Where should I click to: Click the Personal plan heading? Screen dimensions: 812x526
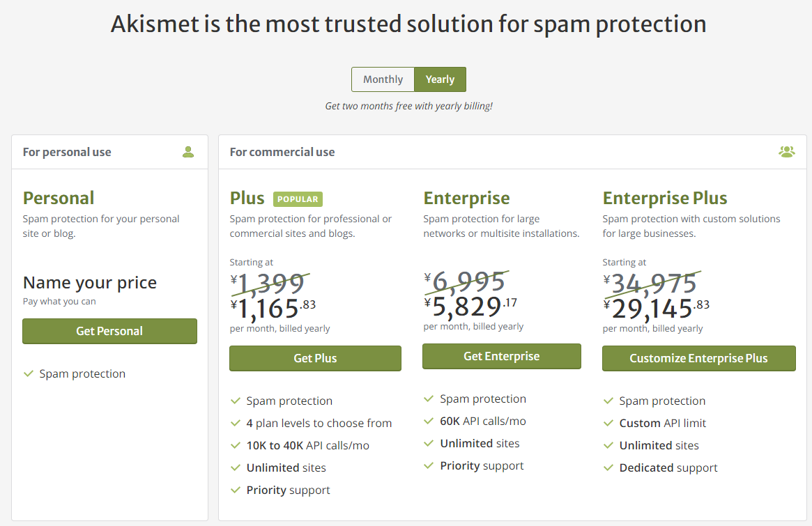pyautogui.click(x=59, y=199)
